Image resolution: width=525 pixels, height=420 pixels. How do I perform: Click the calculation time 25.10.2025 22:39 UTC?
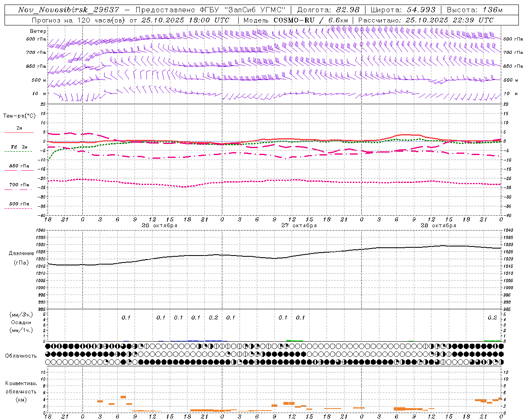point(449,20)
